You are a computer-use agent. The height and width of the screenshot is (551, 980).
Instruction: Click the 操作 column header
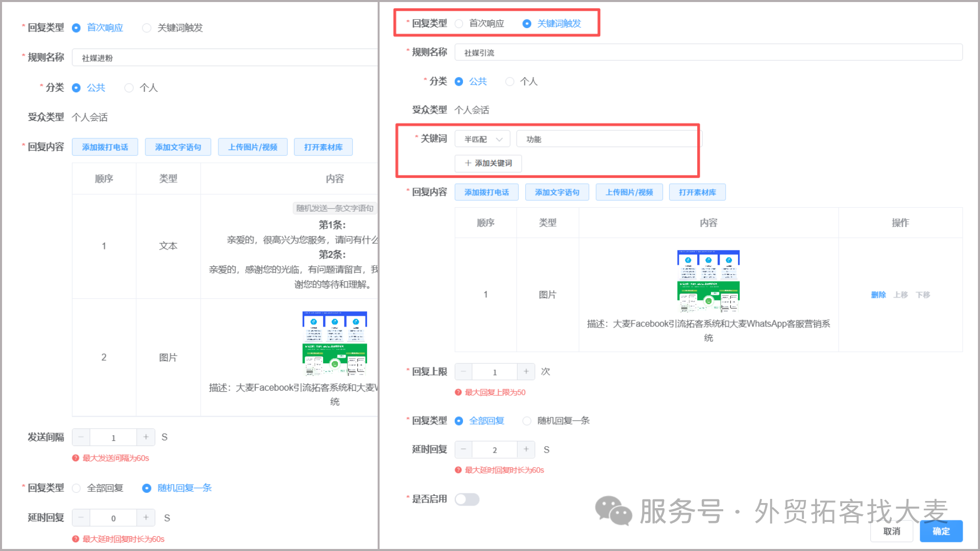click(x=900, y=223)
